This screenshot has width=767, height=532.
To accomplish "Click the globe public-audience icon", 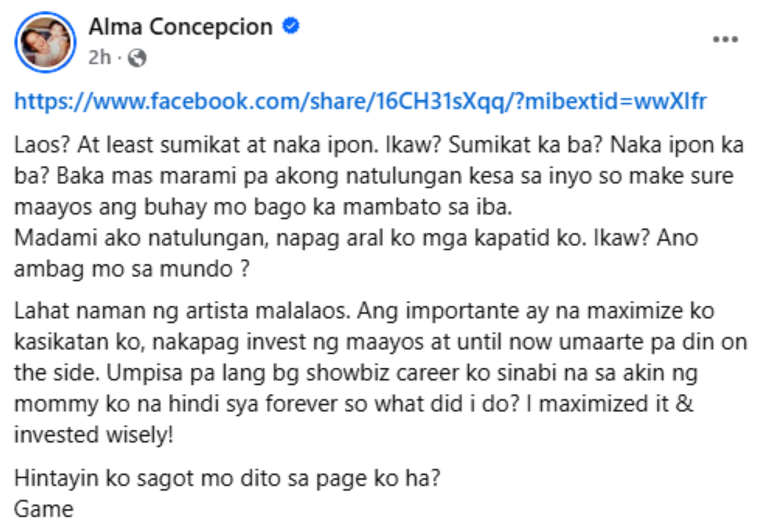I will tap(137, 59).
